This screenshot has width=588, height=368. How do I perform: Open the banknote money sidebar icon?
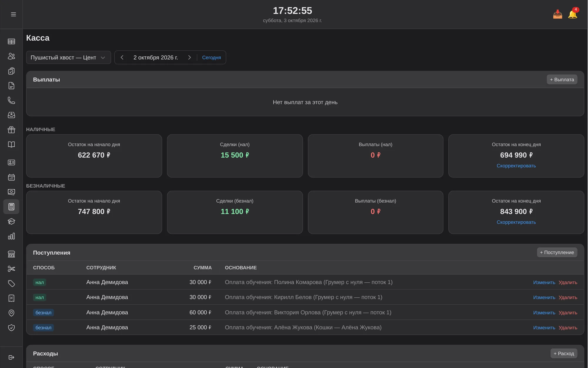(11, 192)
